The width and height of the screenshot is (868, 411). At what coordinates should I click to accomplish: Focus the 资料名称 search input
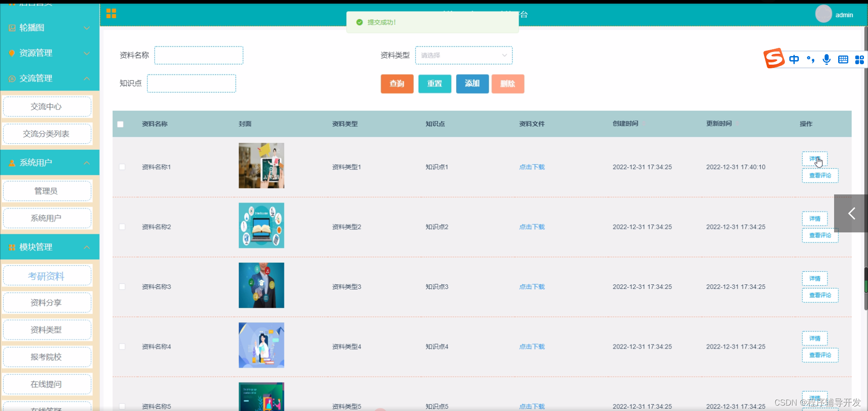pos(198,55)
